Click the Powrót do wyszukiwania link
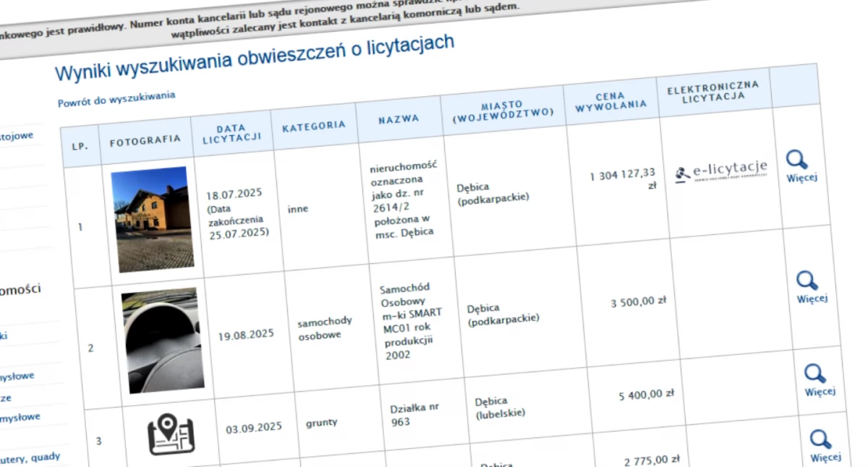Image resolution: width=868 pixels, height=467 pixels. point(116,99)
